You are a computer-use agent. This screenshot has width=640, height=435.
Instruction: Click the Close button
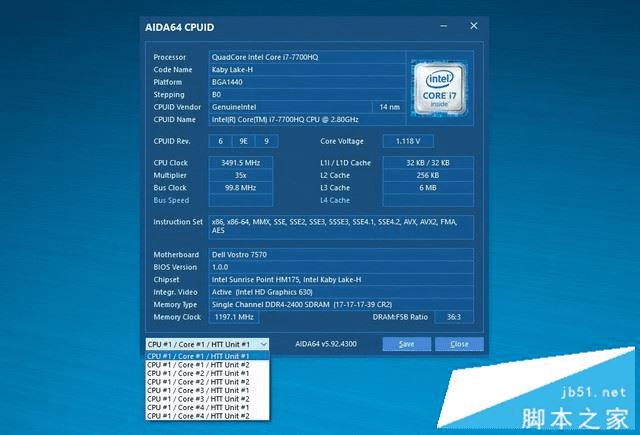tap(459, 344)
